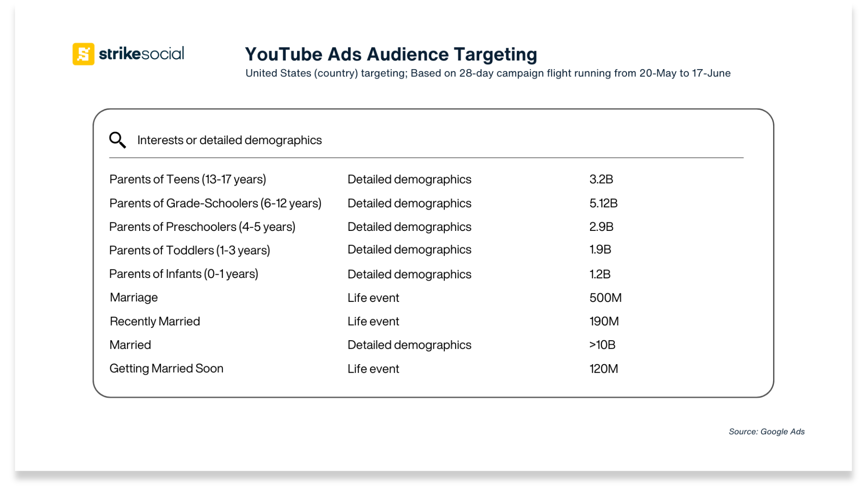Click Detailed demographics beside Married
This screenshot has width=868, height=488.
pos(409,345)
